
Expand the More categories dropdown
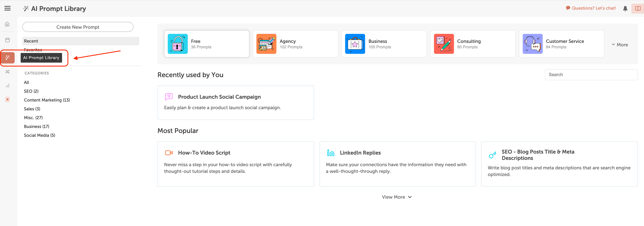tap(621, 44)
